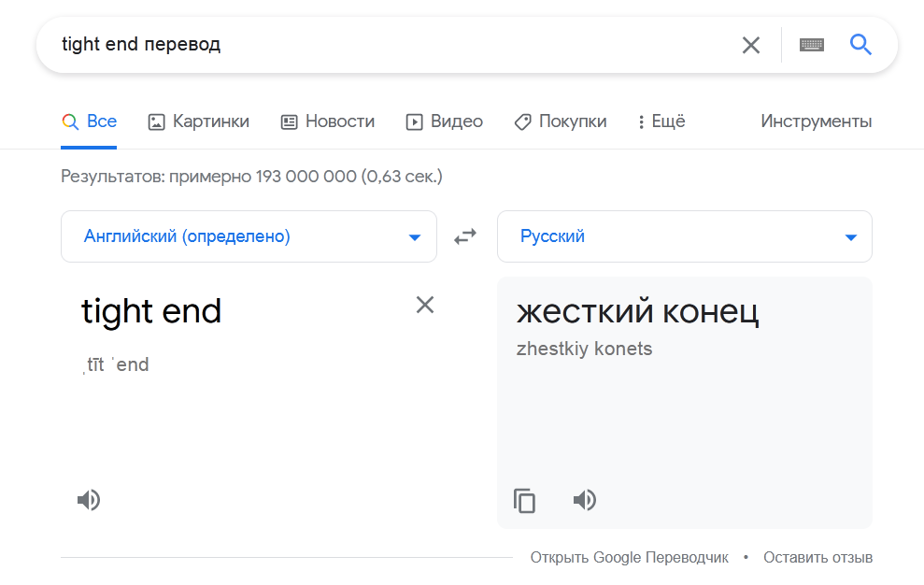Open Google Переводчик via the link
The height and width of the screenshot is (585, 924).
629,556
